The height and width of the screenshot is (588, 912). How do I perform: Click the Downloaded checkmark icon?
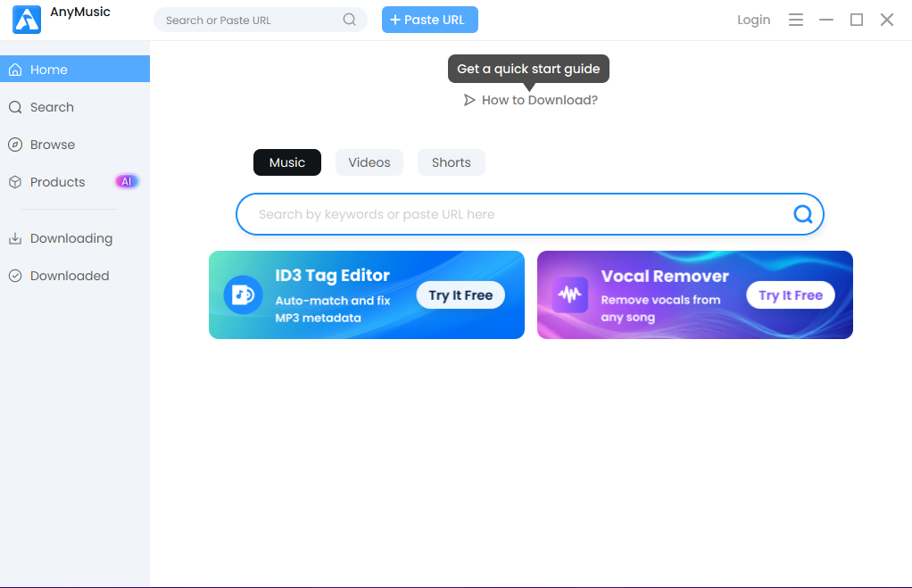click(x=15, y=276)
